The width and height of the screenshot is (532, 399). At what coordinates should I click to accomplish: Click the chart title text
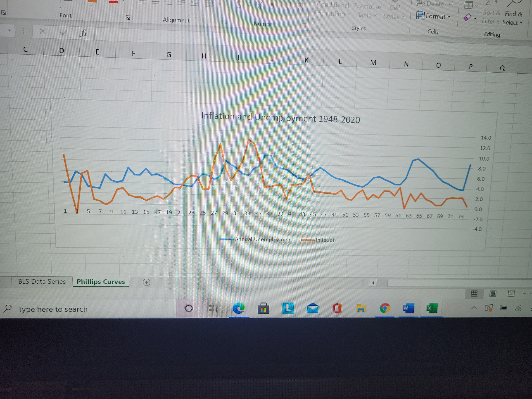(280, 118)
